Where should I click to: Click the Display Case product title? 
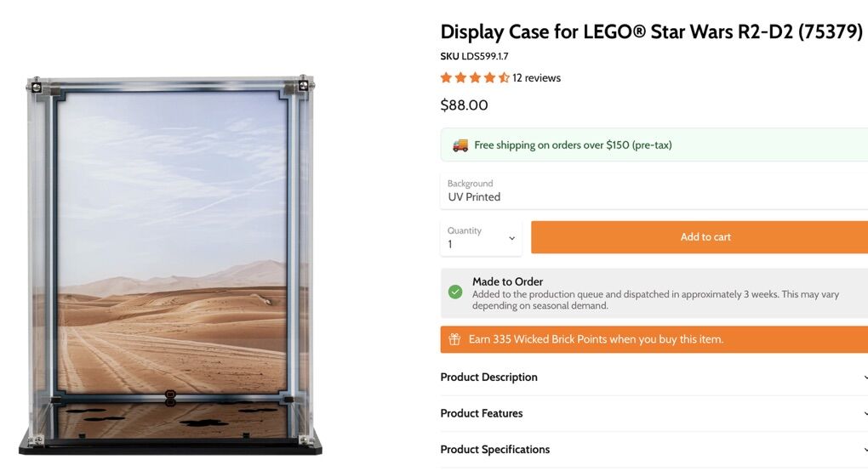click(651, 32)
